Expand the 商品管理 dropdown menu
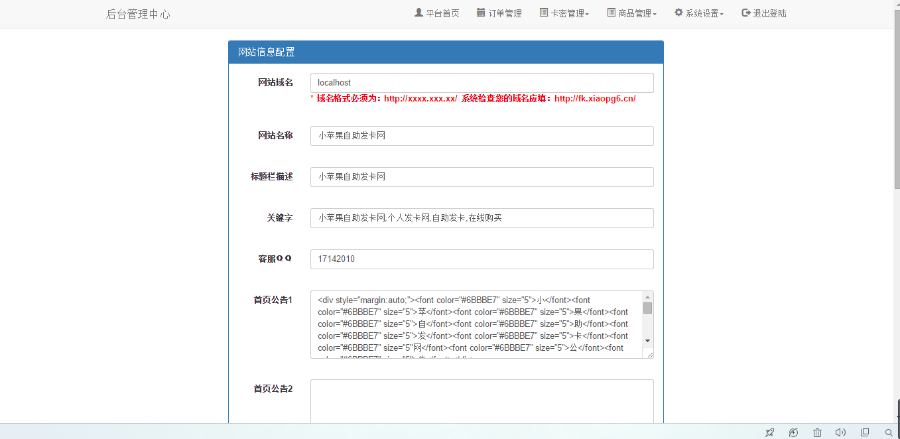The height and width of the screenshot is (439, 900). (x=631, y=13)
